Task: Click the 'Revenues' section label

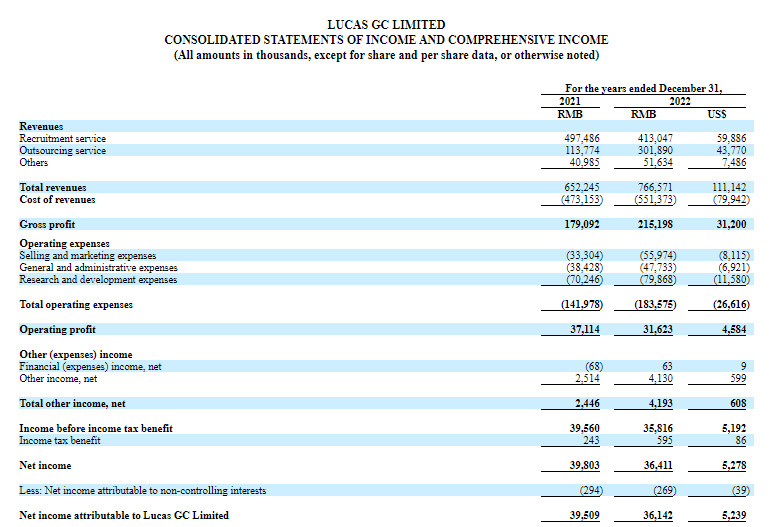Action: 41,127
